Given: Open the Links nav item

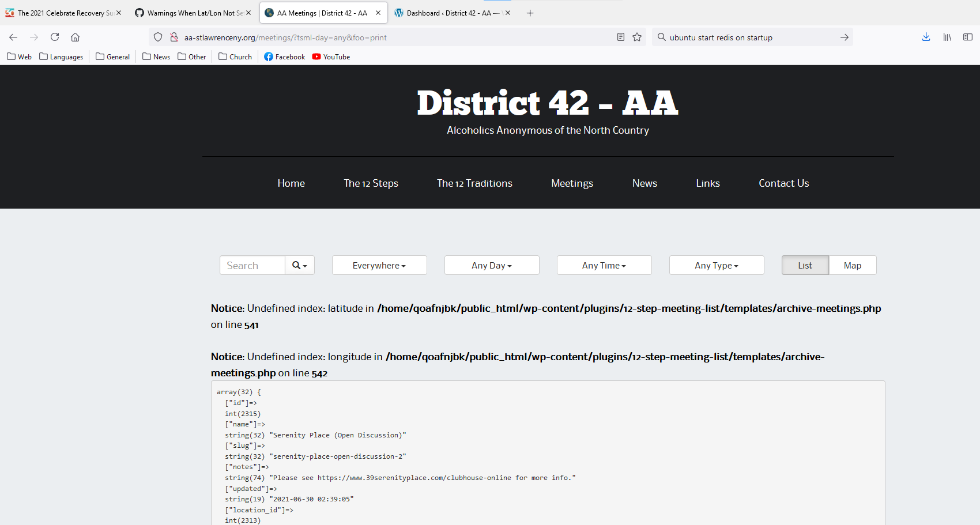Looking at the screenshot, I should pos(708,183).
